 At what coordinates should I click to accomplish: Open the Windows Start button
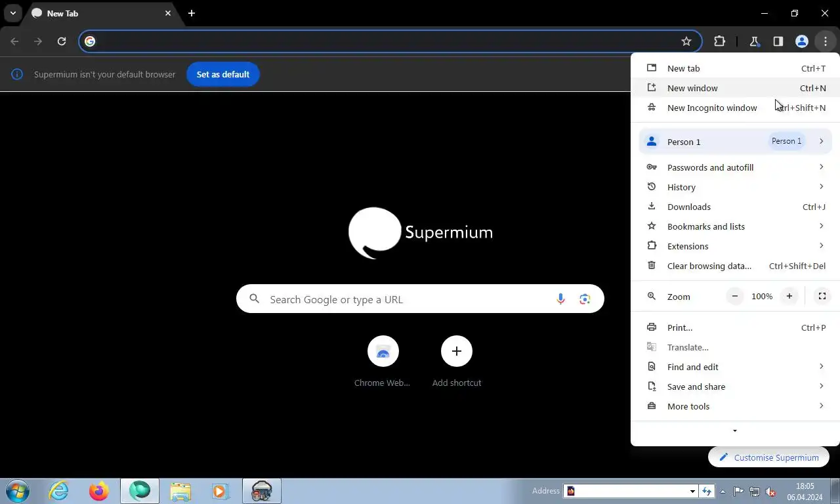pos(17,491)
